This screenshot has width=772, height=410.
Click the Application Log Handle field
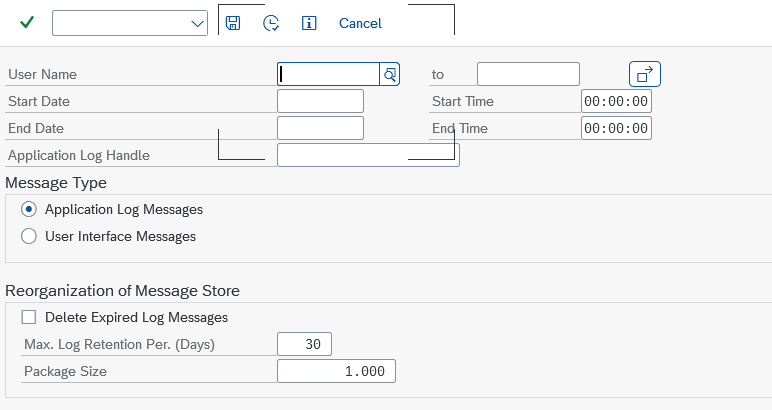(x=367, y=155)
